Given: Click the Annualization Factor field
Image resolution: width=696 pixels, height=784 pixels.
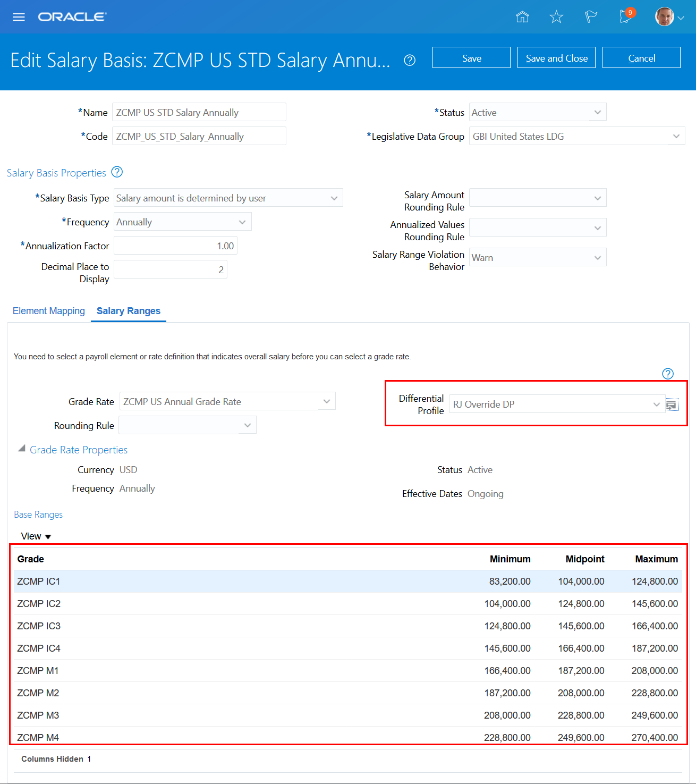Looking at the screenshot, I should pyautogui.click(x=175, y=246).
